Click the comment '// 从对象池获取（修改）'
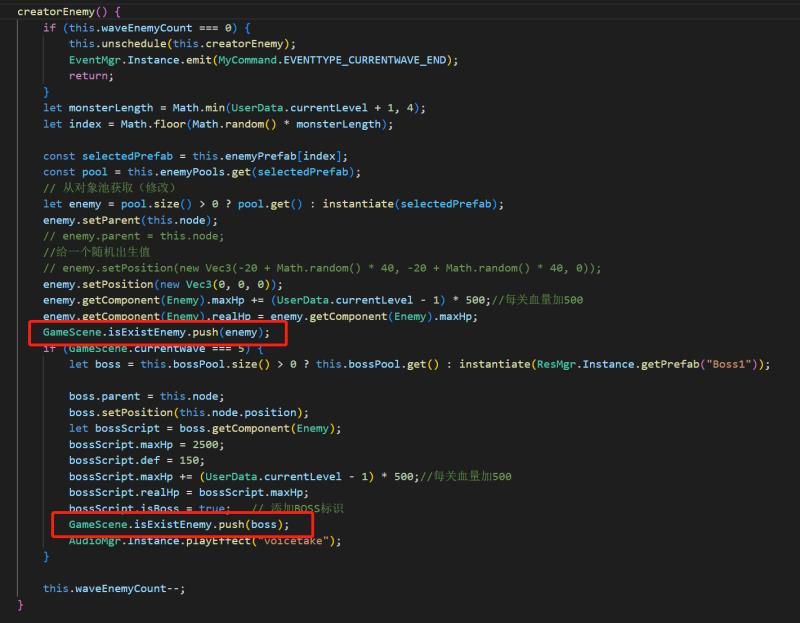The height and width of the screenshot is (623, 800). click(109, 188)
